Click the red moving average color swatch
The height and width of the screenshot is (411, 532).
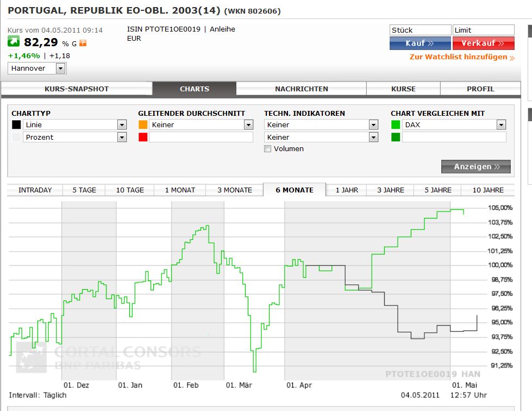click(143, 138)
